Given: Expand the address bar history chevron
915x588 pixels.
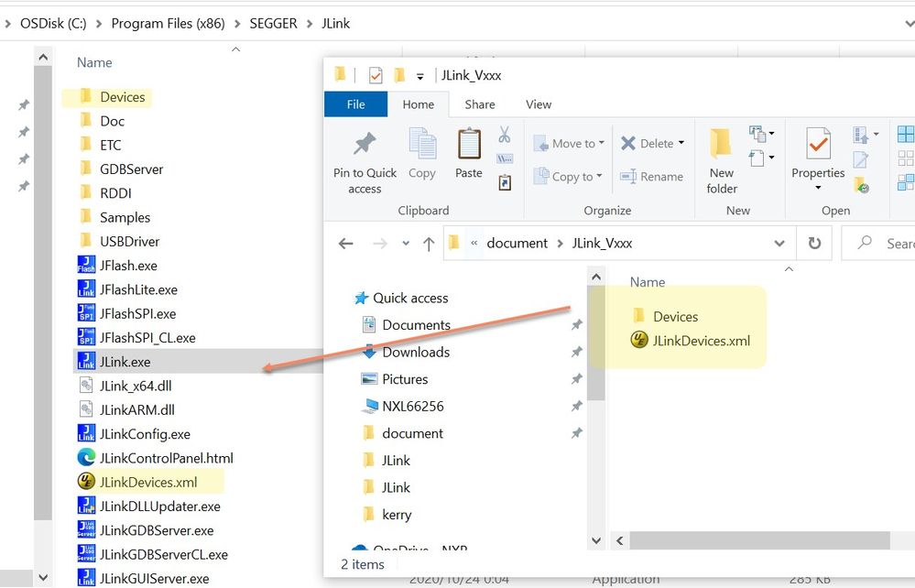Looking at the screenshot, I should (x=779, y=244).
